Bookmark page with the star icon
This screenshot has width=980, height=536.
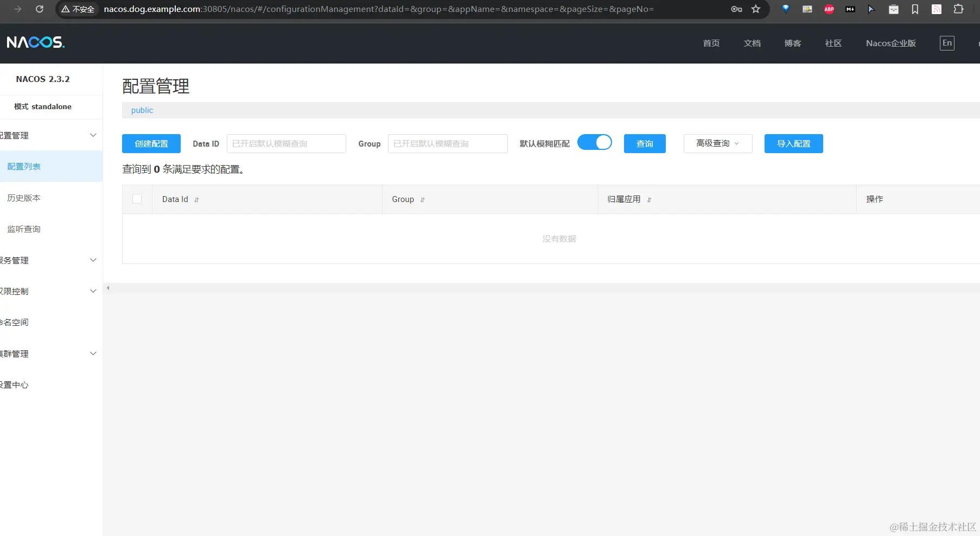tap(756, 9)
